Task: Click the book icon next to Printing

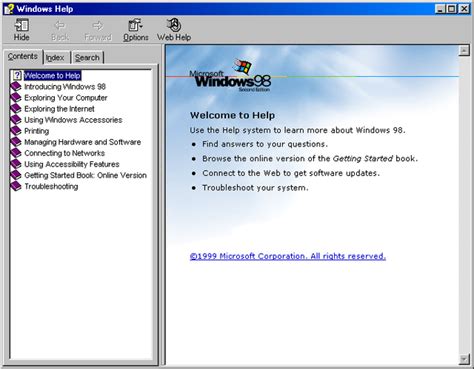Action: (x=16, y=131)
